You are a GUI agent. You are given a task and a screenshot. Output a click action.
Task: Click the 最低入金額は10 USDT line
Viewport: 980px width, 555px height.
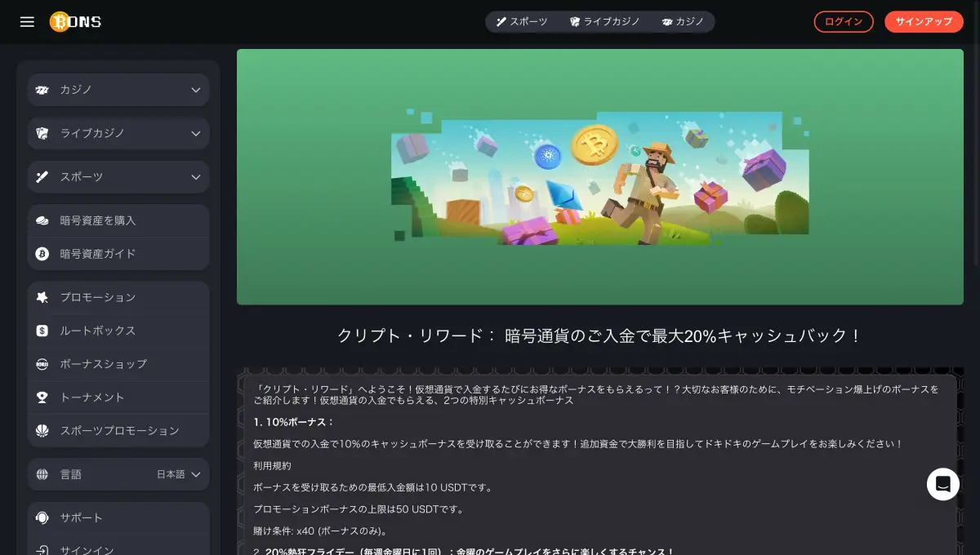pyautogui.click(x=373, y=487)
